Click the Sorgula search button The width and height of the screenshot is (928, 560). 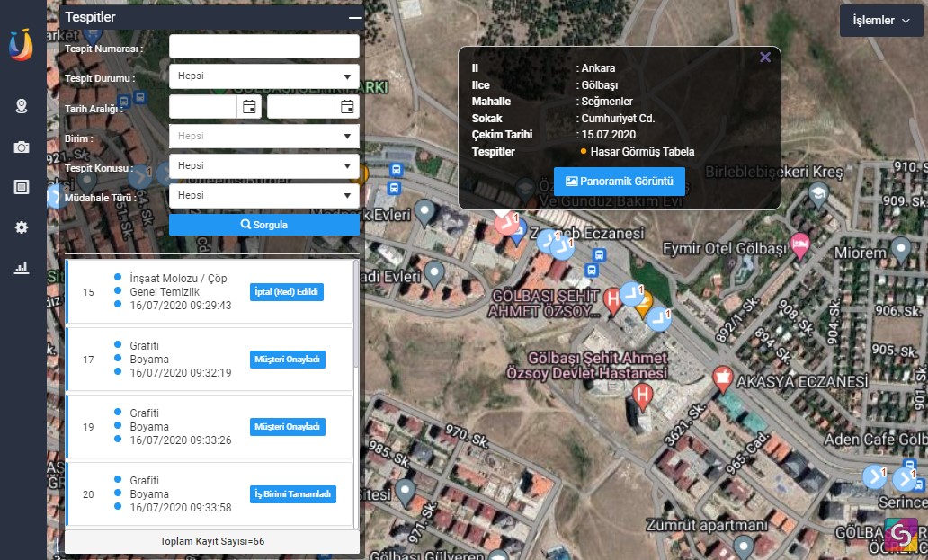pos(263,225)
